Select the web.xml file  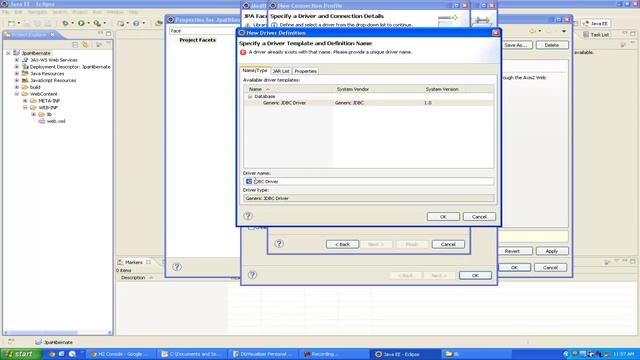click(x=56, y=121)
